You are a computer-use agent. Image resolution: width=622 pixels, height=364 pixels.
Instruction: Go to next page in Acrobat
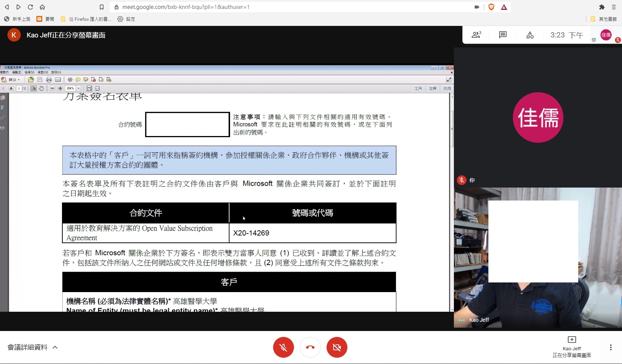click(11, 88)
